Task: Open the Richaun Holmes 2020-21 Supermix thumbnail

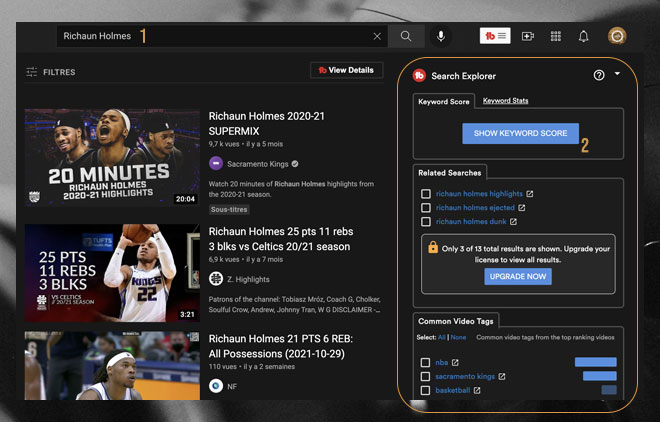Action: tap(112, 157)
